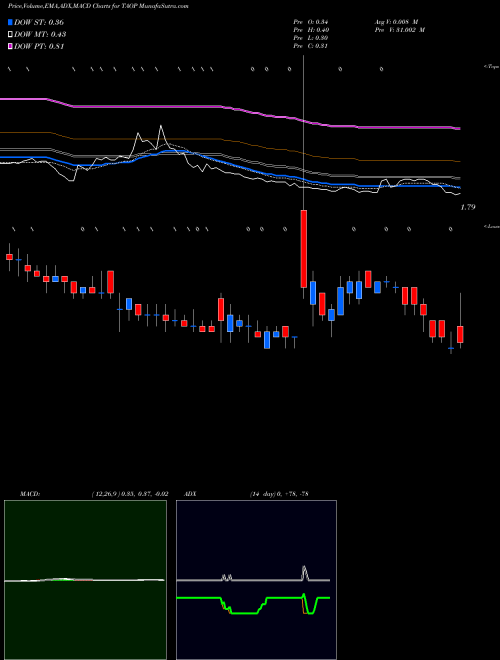Viewport: 500px width, 660px height.
Task: Click the 'ADX' panel label
Action: 190,494
